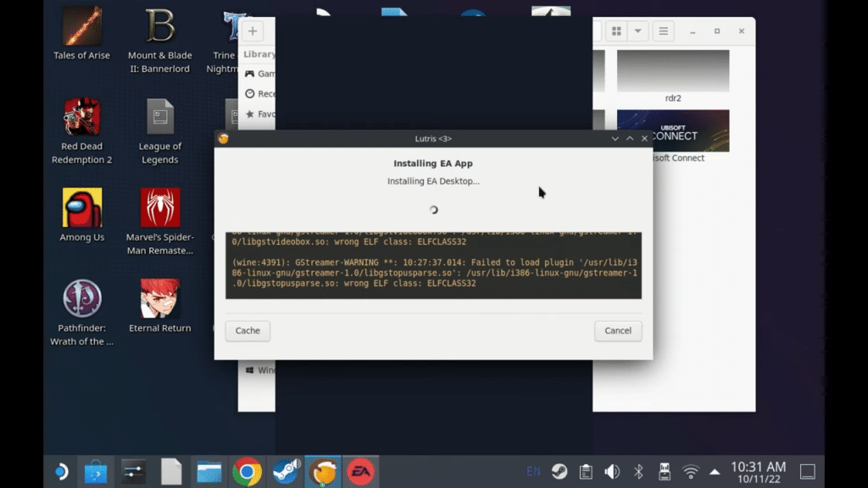Open Games category in Lutris sidebar
Image resolution: width=868 pixels, height=488 pixels.
point(259,74)
